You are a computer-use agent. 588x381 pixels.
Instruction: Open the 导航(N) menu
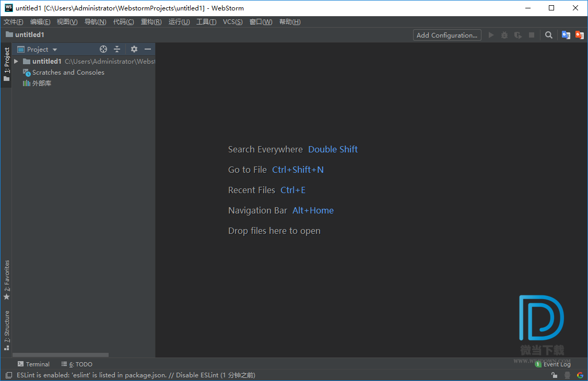95,22
